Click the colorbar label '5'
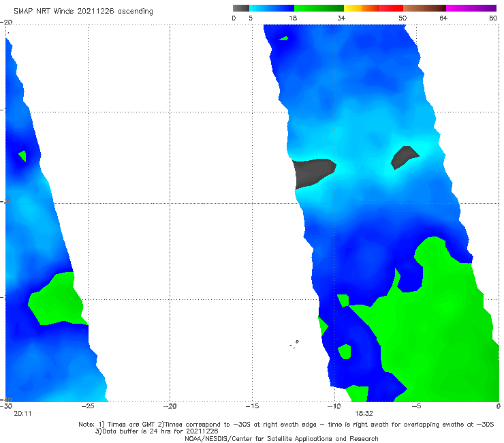This screenshot has height=443, width=504. click(x=251, y=18)
